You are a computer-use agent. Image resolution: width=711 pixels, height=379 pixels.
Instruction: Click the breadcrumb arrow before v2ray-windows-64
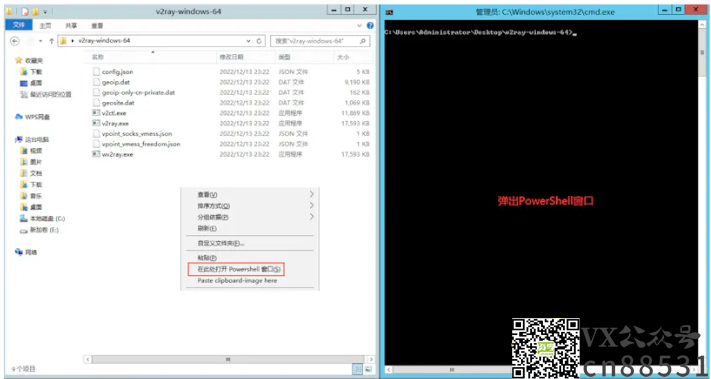coord(73,41)
